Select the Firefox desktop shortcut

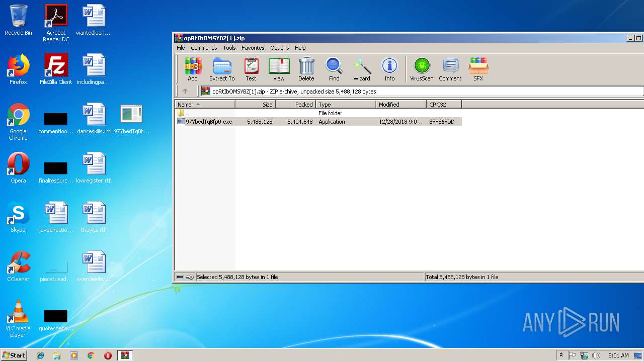coord(18,69)
